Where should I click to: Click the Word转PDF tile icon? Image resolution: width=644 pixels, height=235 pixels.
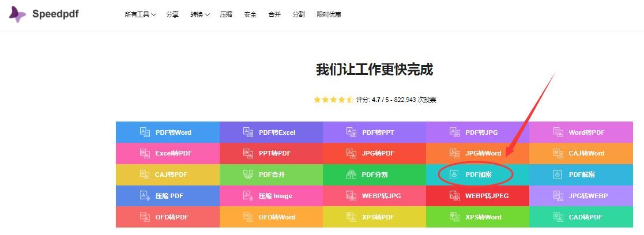pyautogui.click(x=558, y=132)
